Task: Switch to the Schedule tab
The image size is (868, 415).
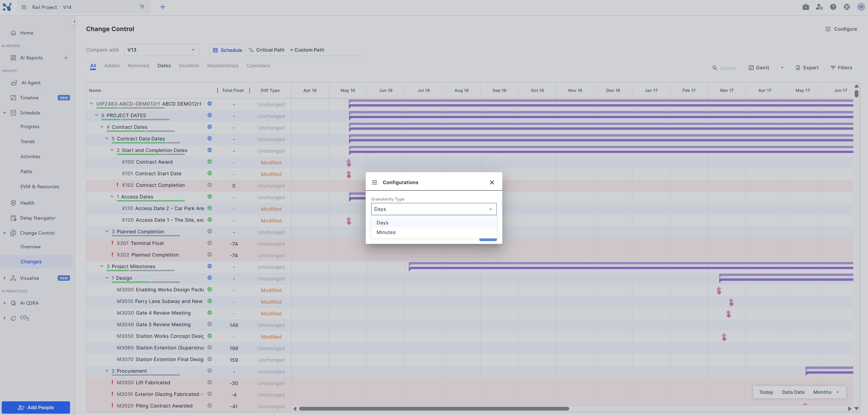Action: [227, 50]
